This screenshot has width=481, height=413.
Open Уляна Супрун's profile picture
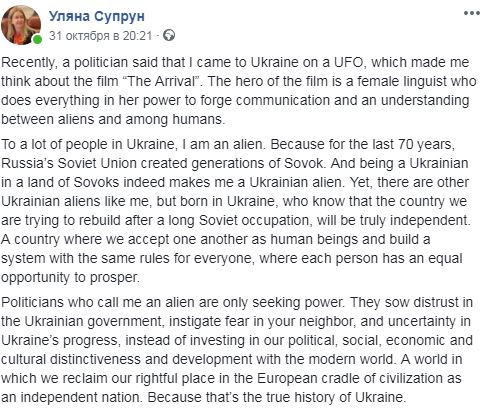click(21, 25)
